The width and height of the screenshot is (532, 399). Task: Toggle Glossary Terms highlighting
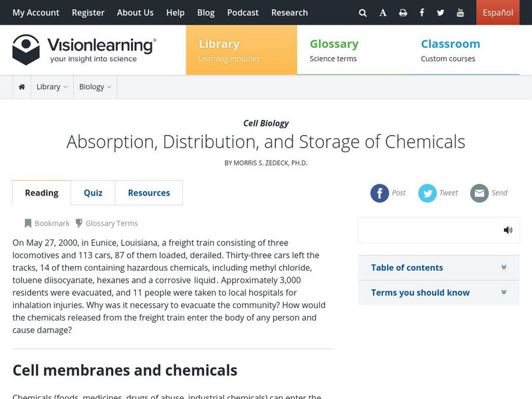point(106,223)
